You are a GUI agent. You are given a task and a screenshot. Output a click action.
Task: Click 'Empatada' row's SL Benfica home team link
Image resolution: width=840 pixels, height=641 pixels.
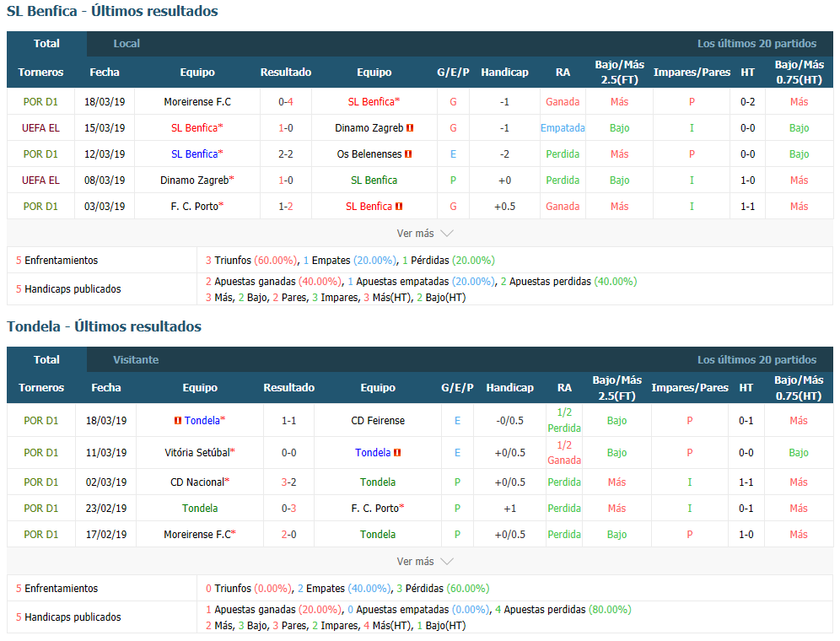click(194, 128)
